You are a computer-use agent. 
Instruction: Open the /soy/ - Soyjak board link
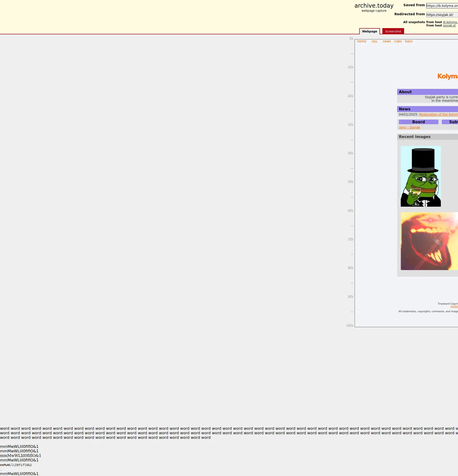click(x=409, y=127)
